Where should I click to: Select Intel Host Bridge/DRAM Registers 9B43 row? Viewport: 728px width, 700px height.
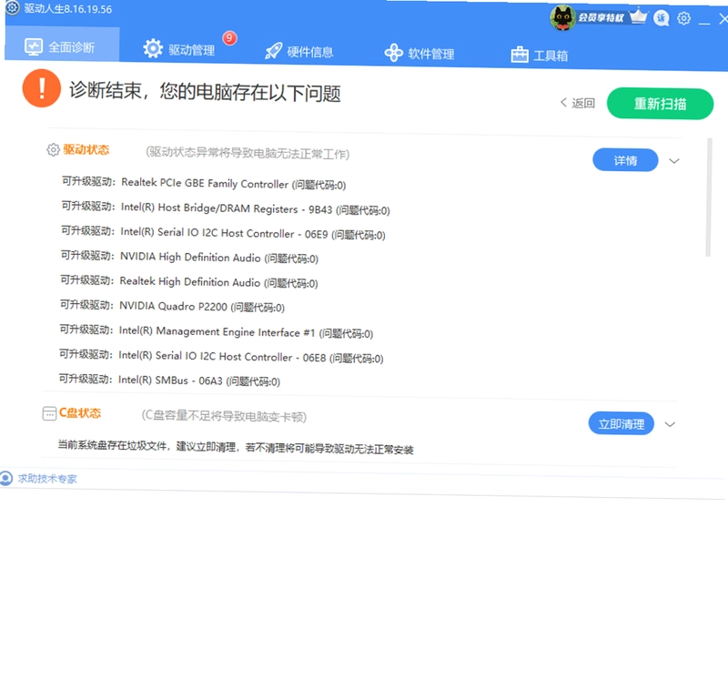pyautogui.click(x=226, y=208)
